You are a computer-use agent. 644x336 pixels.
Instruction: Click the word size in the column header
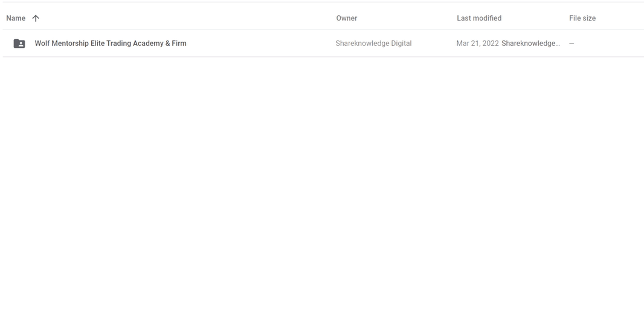pos(588,18)
